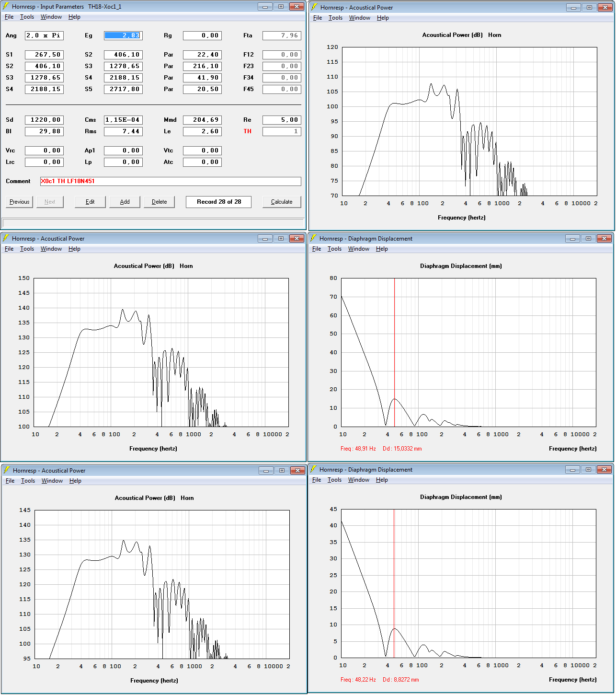Click the black vertical marker in 0–80 mm Displacement chart
This screenshot has height=695, width=616.
click(x=394, y=352)
